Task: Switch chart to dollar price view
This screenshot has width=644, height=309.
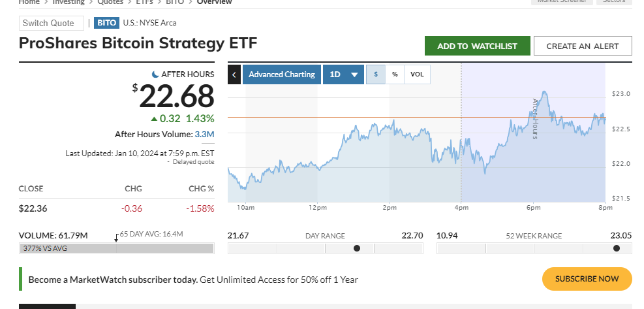Action: tap(376, 74)
